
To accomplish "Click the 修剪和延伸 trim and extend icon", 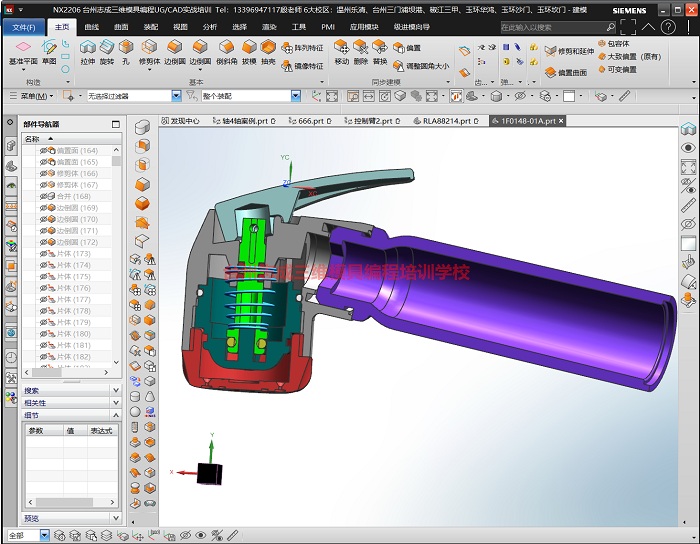I will click(x=550, y=51).
